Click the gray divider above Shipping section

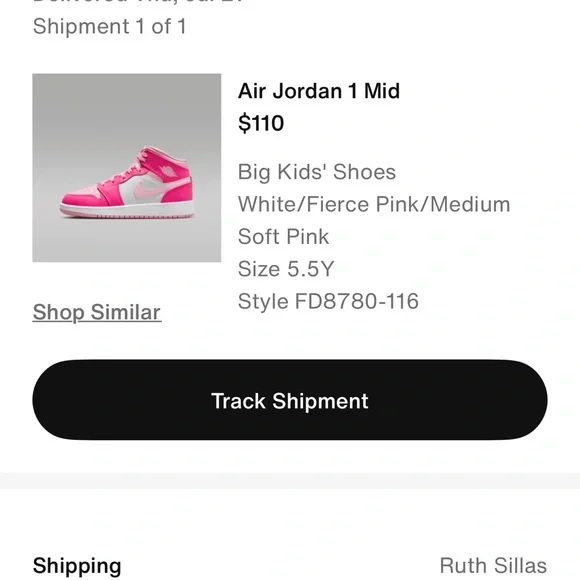pos(290,481)
